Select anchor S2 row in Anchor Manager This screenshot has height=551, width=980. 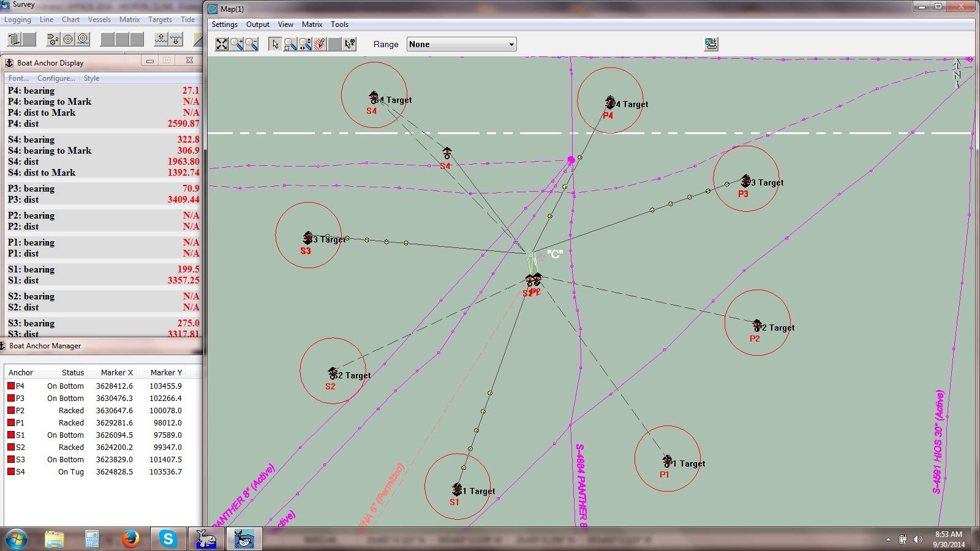pos(103,448)
